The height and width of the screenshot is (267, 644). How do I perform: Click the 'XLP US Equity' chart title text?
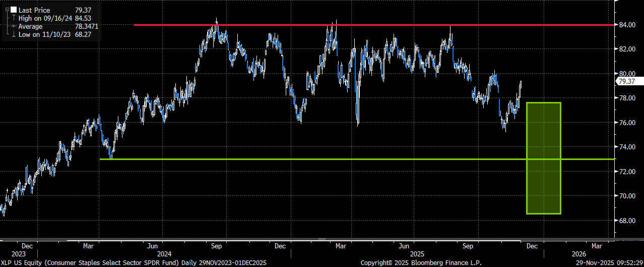click(x=21, y=263)
